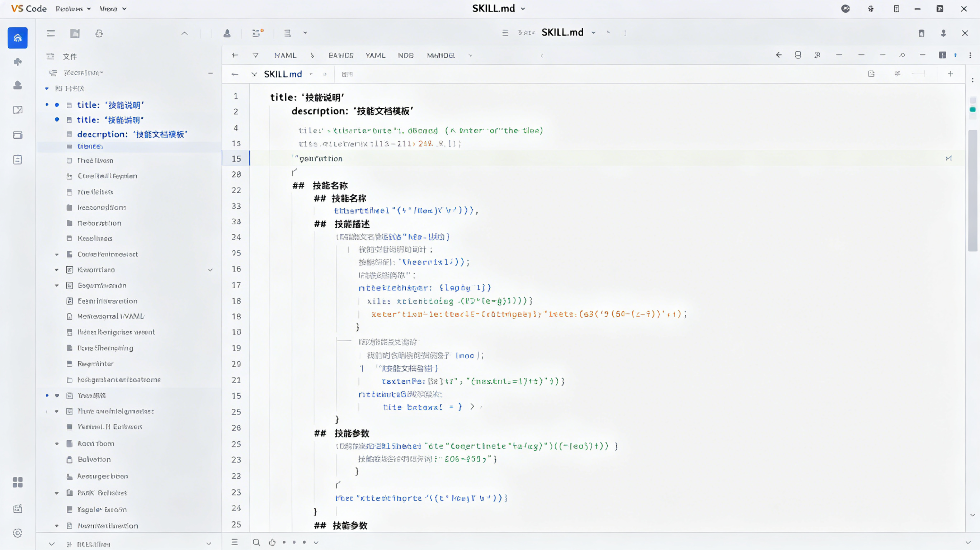Select the Keselimes file in the tree

[95, 238]
